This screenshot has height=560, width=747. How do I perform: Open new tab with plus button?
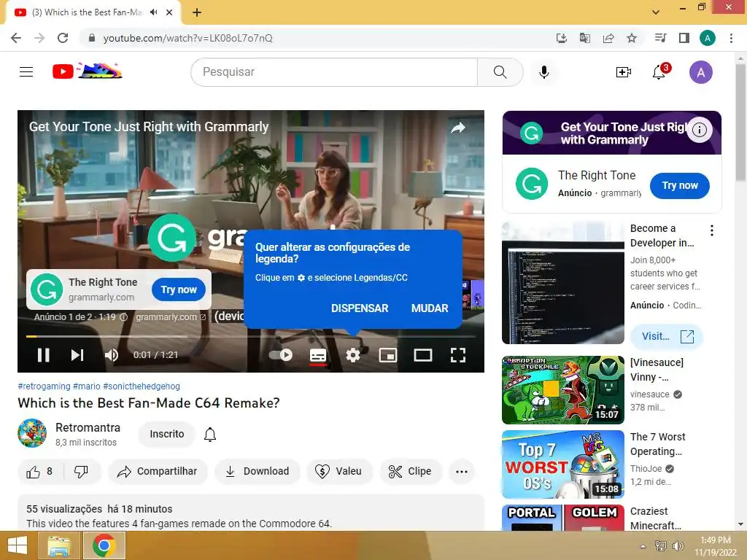pyautogui.click(x=197, y=12)
